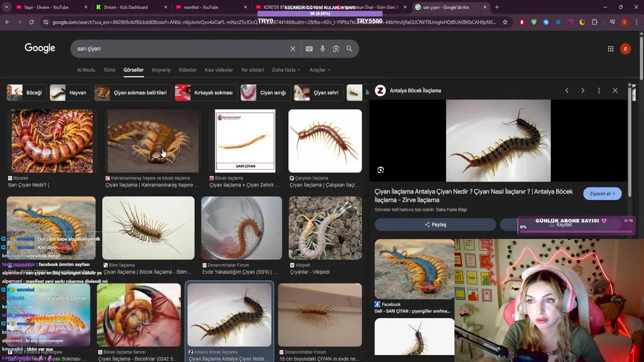Select Çiyan sokması belirtileri filter chip
Screen dimensions: 644x362
tap(133, 93)
